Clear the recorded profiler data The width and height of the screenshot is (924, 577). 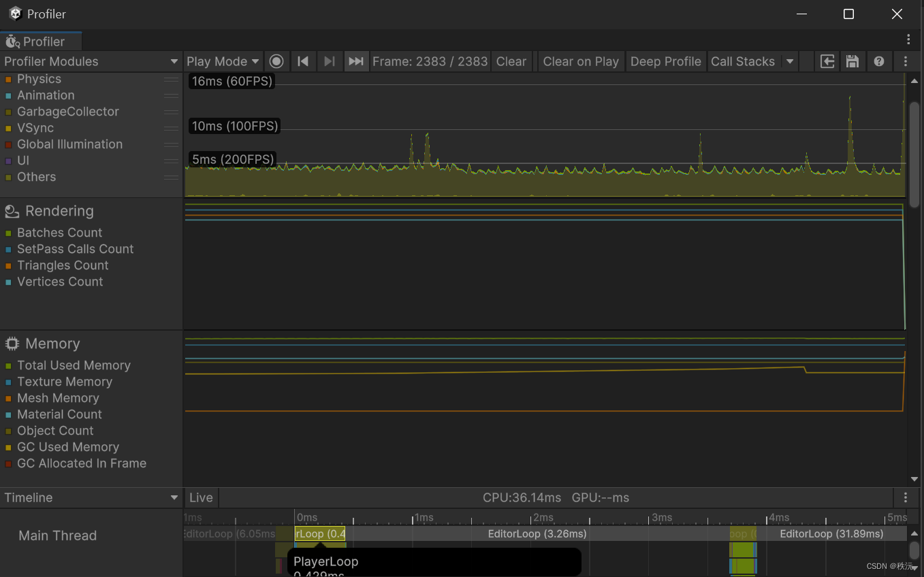[511, 61]
